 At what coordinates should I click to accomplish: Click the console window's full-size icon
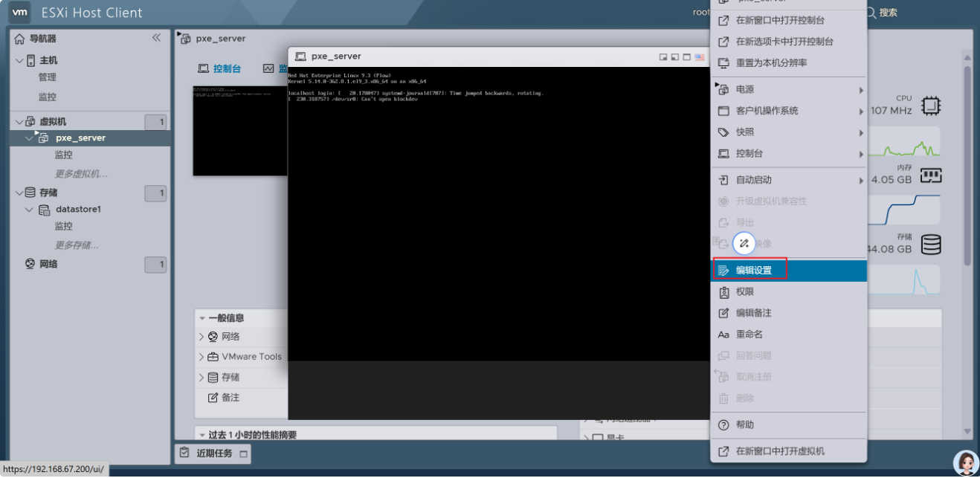click(686, 56)
